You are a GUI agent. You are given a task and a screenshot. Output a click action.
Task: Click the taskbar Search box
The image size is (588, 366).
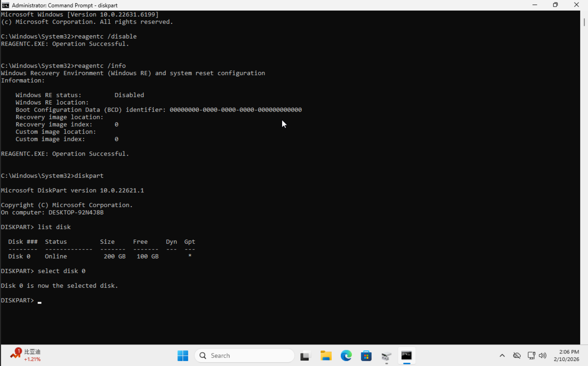pyautogui.click(x=244, y=356)
